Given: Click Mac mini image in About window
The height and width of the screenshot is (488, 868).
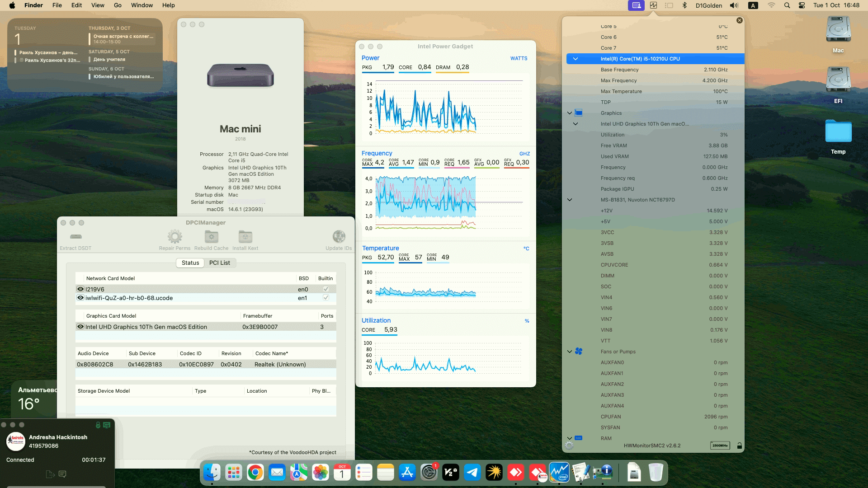Looking at the screenshot, I should (x=241, y=75).
